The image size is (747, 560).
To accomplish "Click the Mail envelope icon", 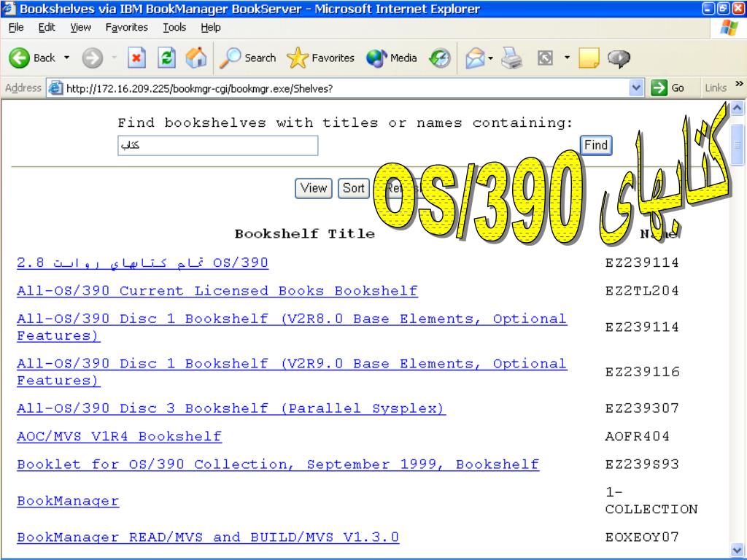I will click(x=475, y=58).
